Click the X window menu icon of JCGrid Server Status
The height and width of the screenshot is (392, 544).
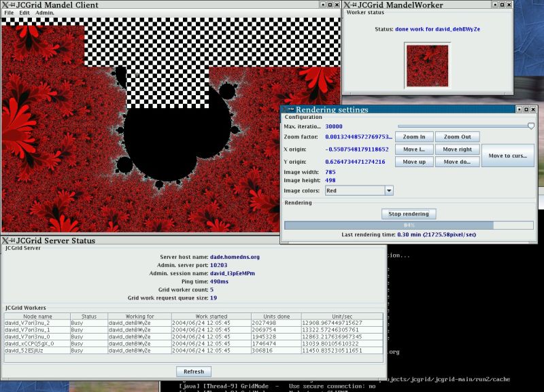(5, 240)
